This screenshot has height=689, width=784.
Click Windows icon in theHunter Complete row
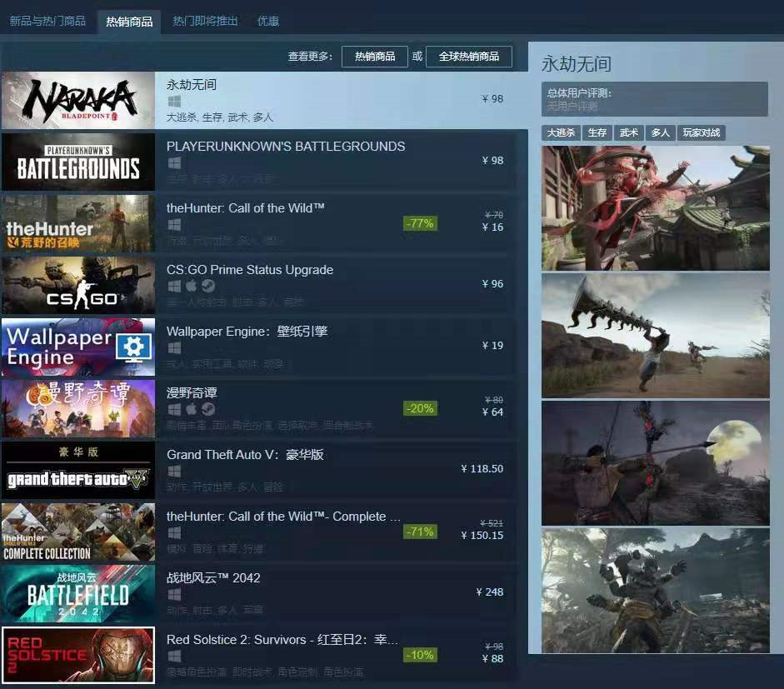click(x=174, y=533)
